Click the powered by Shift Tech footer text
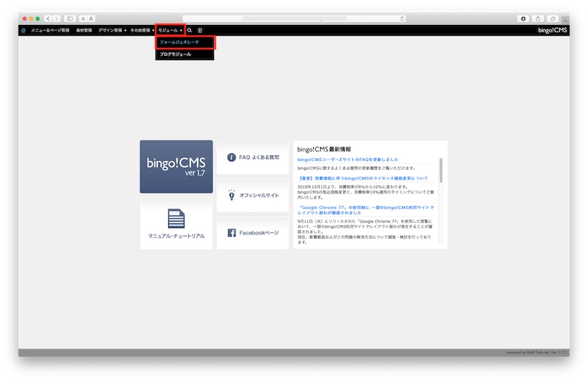This screenshot has width=588, height=381. (x=537, y=352)
